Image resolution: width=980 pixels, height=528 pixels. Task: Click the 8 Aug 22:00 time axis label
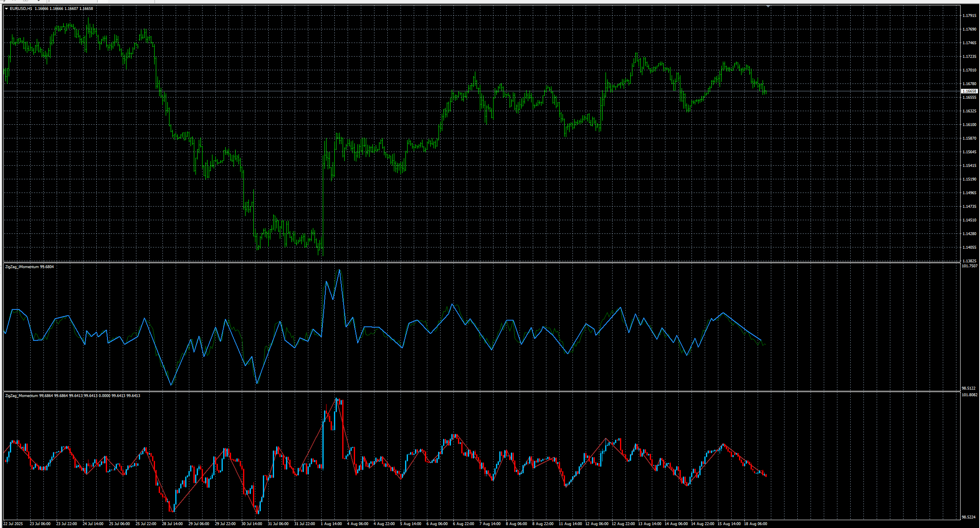click(x=543, y=524)
